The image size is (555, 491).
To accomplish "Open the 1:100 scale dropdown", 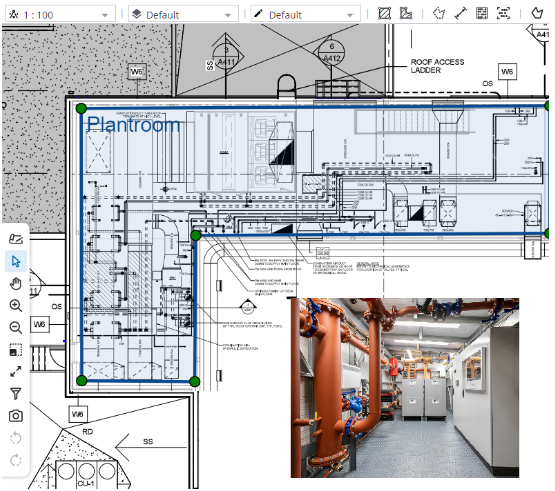I will click(60, 15).
